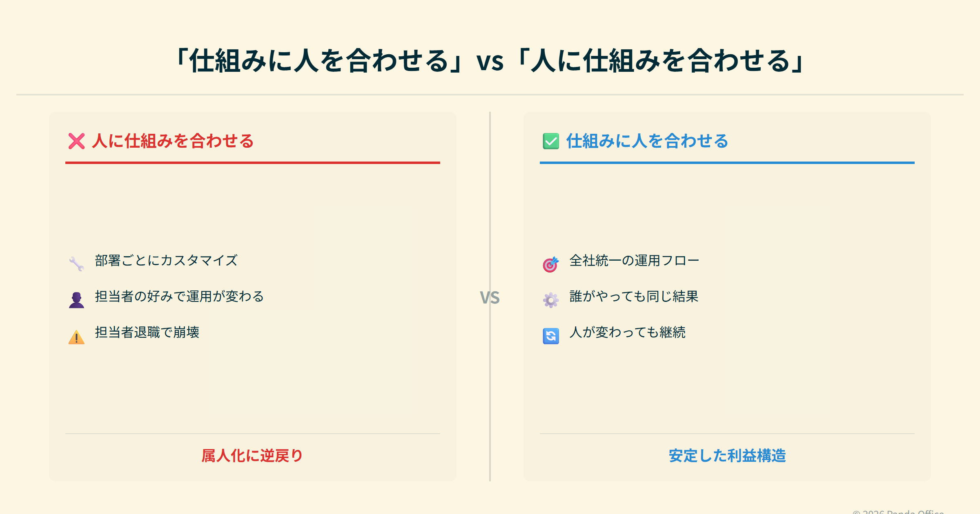980x514 pixels.
Task: Click the main slide title text
Action: click(490, 61)
